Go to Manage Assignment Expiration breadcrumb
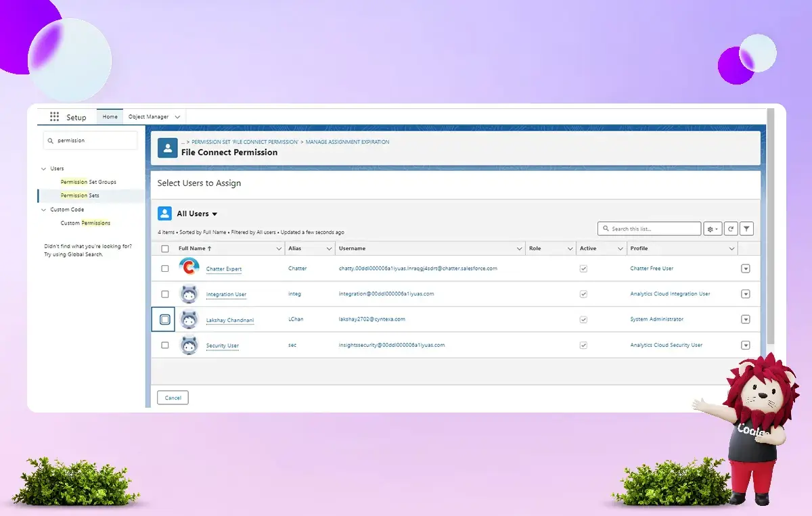Image resolution: width=812 pixels, height=516 pixels. tap(347, 142)
